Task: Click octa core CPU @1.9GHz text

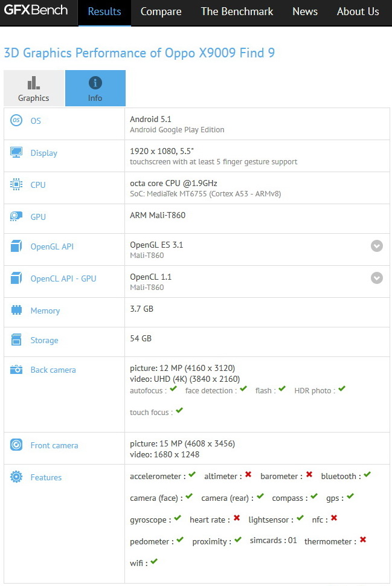Action: pos(173,183)
